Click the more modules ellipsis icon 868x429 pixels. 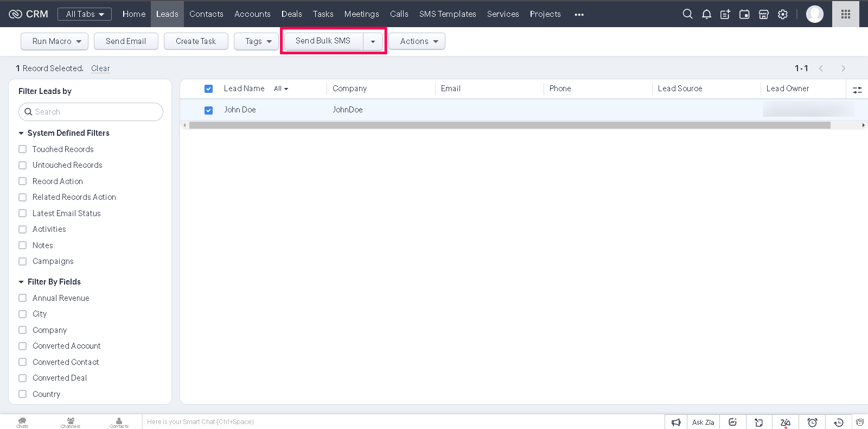[x=579, y=15]
